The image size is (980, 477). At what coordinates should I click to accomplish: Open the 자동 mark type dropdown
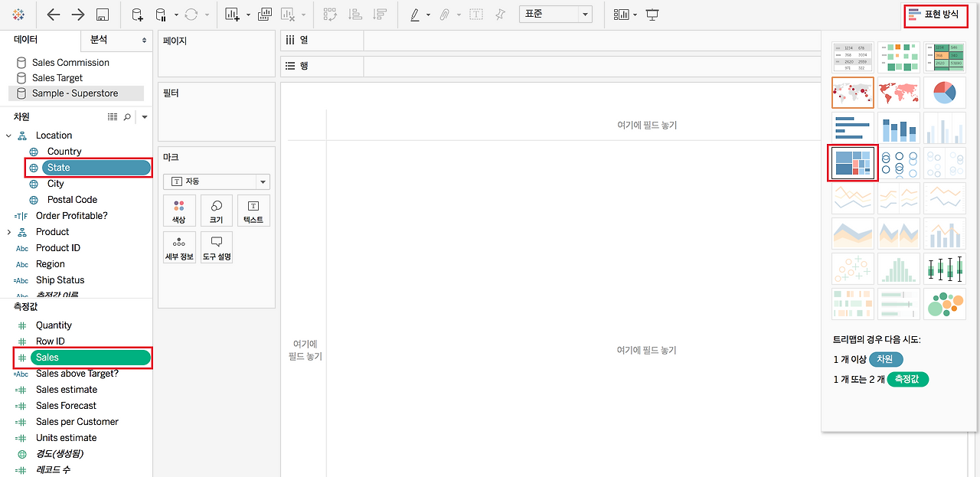pos(217,181)
